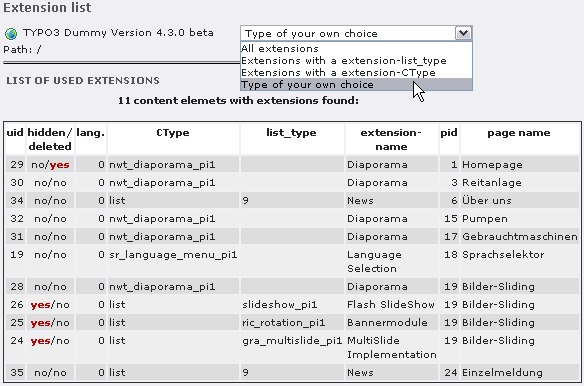This screenshot has width=584, height=386.
Task: Select uid 25 cell
Action: point(16,322)
